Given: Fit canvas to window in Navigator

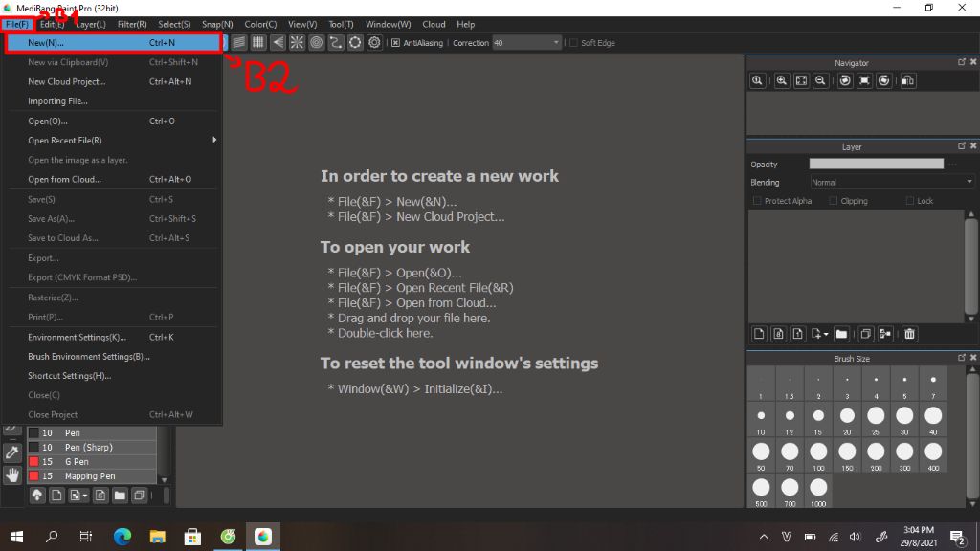Looking at the screenshot, I should [x=801, y=80].
